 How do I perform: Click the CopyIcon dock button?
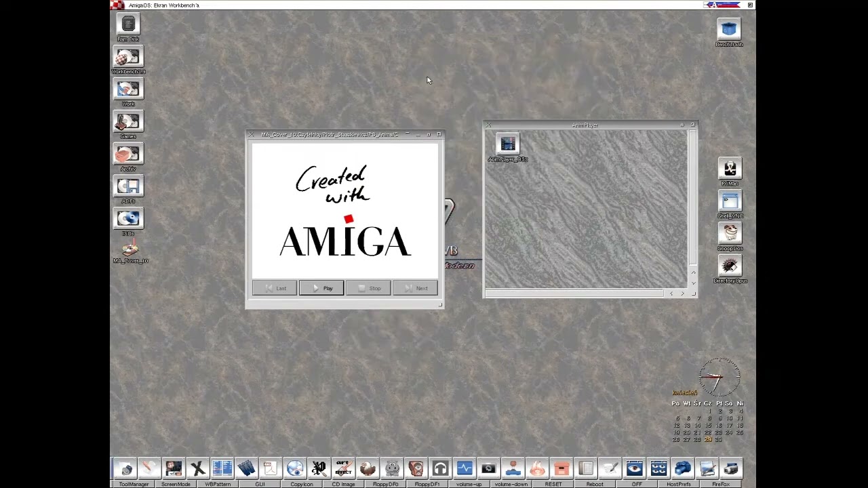pos(302,484)
